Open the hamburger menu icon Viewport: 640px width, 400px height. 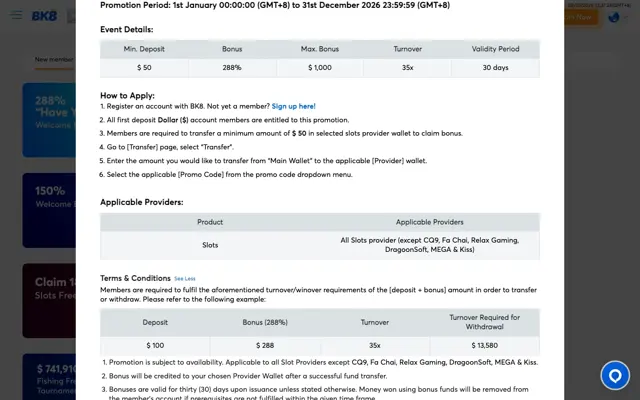click(16, 16)
